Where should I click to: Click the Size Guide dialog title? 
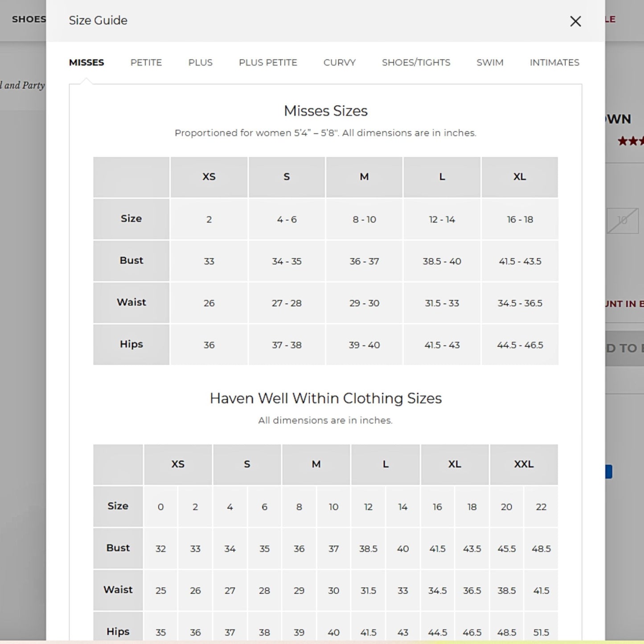tap(98, 21)
